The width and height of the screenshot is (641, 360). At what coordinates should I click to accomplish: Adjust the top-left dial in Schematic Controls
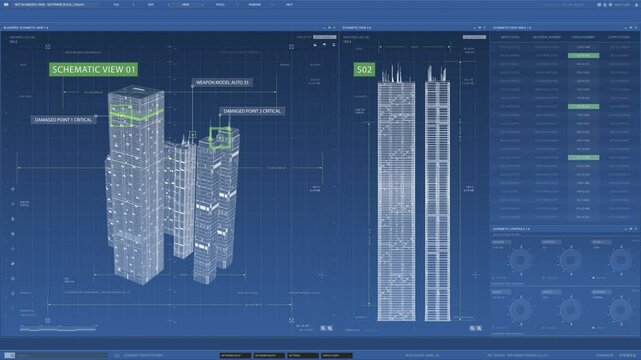pyautogui.click(x=520, y=260)
